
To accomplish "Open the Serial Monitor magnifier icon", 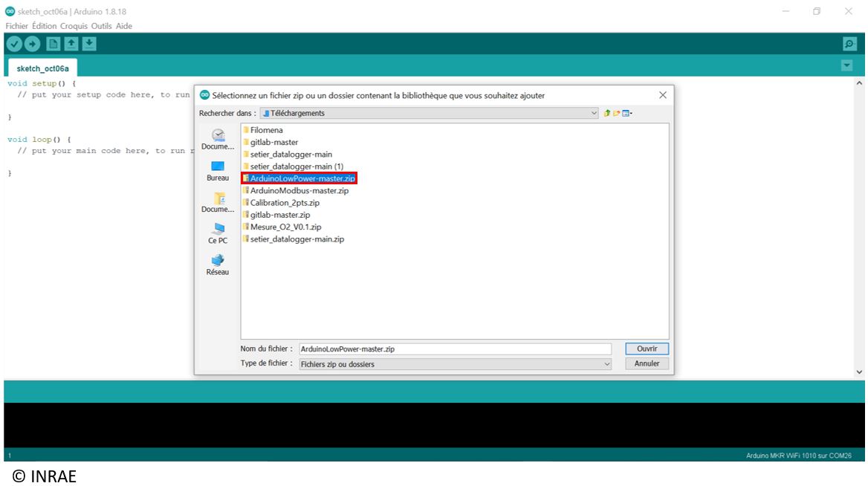I will tap(849, 45).
